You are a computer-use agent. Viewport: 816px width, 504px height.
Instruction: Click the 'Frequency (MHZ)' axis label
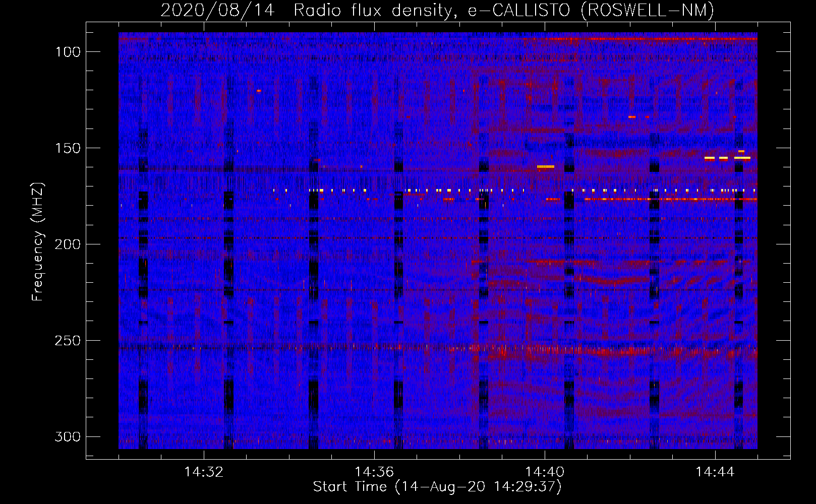pos(38,241)
